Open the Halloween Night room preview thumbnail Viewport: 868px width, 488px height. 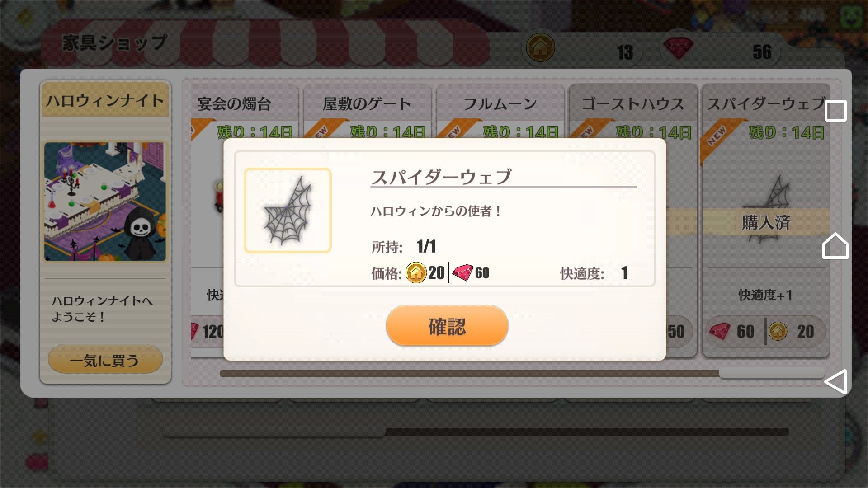click(x=105, y=202)
